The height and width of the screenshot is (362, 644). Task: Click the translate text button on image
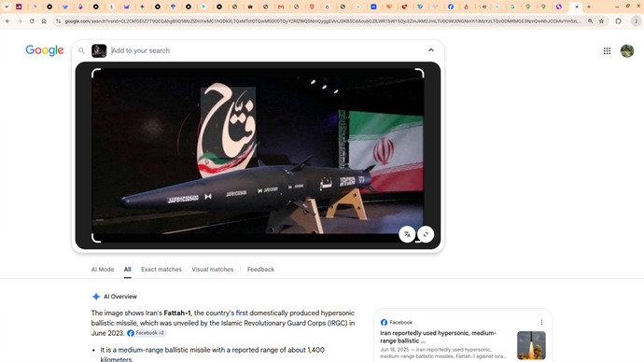point(407,234)
